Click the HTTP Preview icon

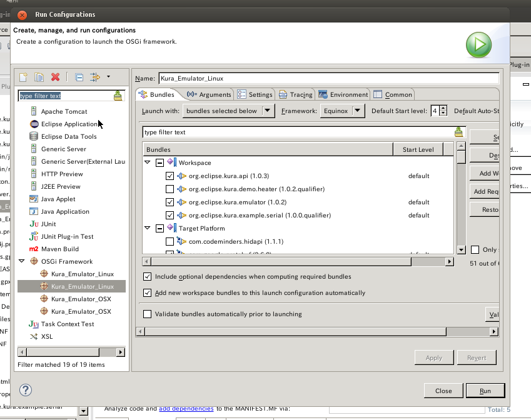[34, 174]
